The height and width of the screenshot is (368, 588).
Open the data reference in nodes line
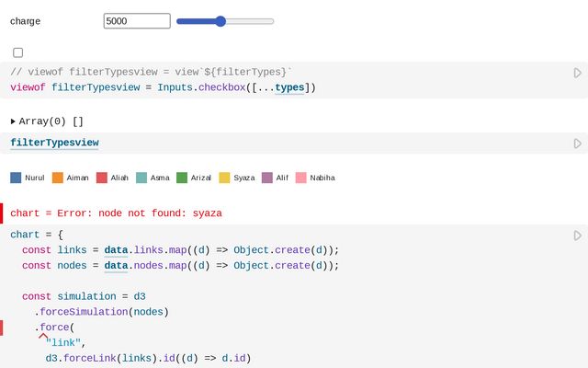point(116,266)
